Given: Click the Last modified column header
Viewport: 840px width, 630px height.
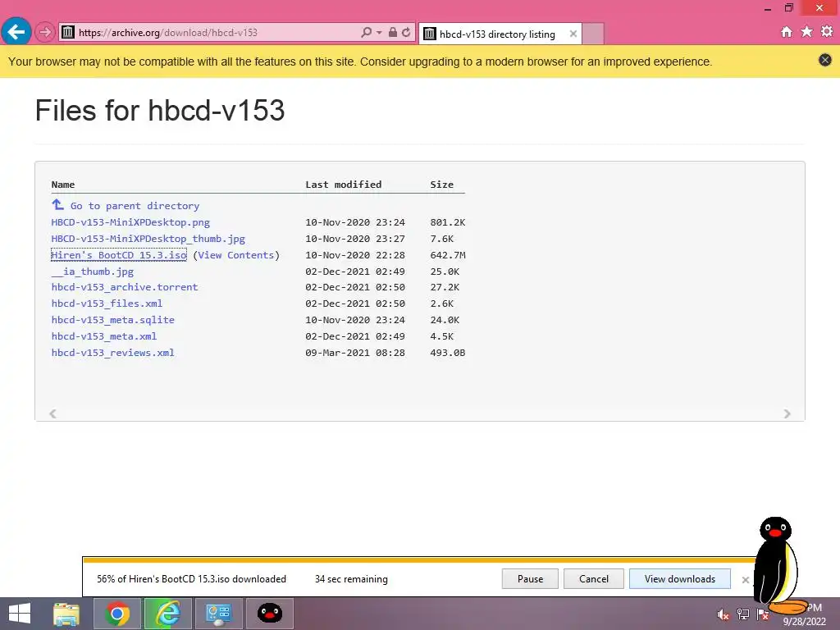Looking at the screenshot, I should 344,185.
